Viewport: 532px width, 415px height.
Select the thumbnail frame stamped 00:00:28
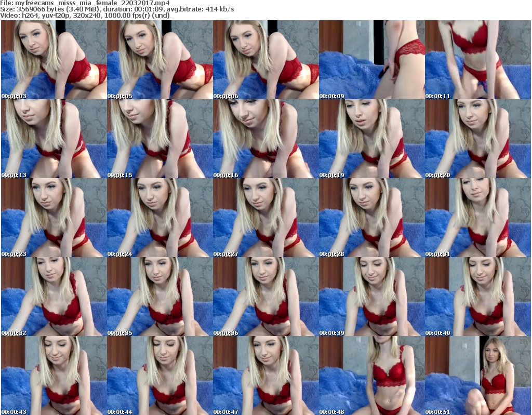pos(372,218)
